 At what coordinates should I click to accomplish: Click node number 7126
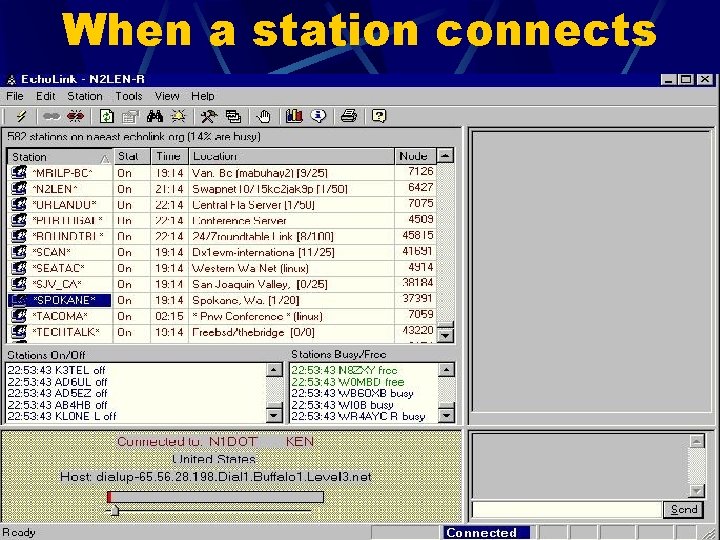pyautogui.click(x=421, y=171)
